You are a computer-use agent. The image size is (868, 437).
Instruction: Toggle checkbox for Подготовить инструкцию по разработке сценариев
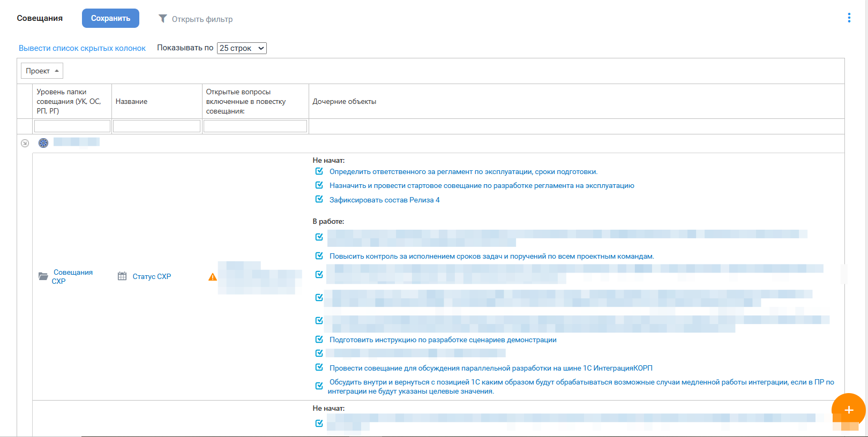319,340
